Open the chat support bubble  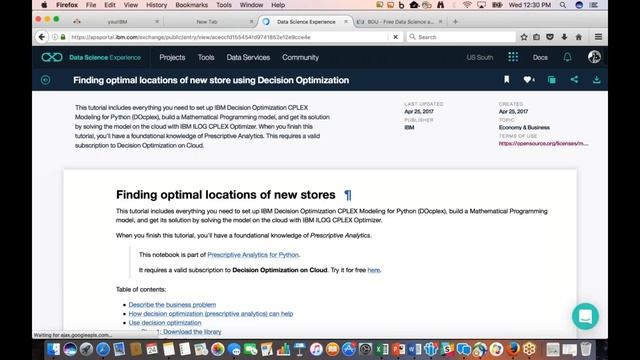tap(585, 316)
